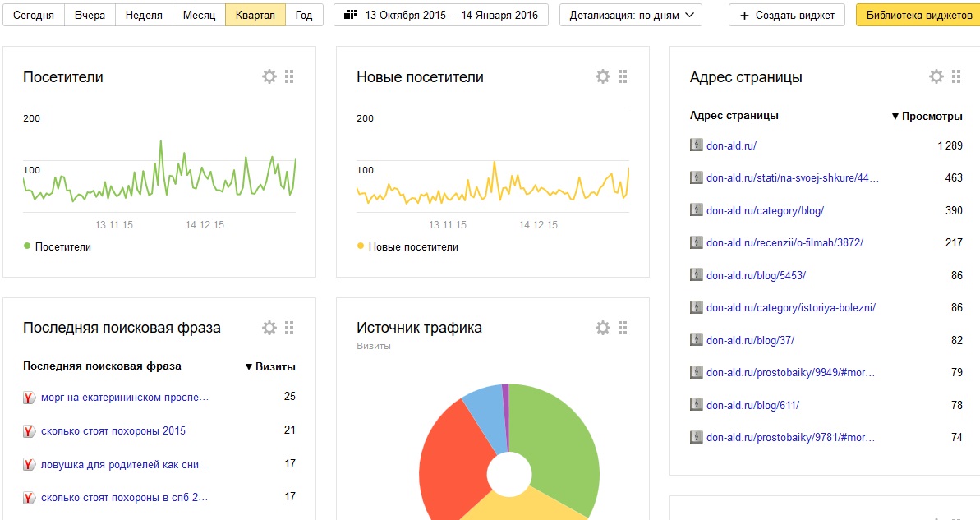Click favicon next to istoriya-bolezni row
Image resolution: width=980 pixels, height=520 pixels.
click(697, 307)
